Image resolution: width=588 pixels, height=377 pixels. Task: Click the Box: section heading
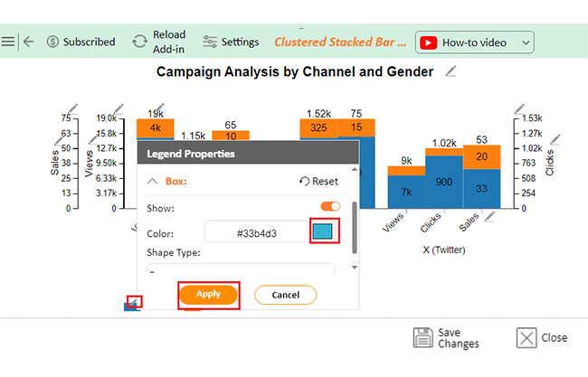point(175,182)
